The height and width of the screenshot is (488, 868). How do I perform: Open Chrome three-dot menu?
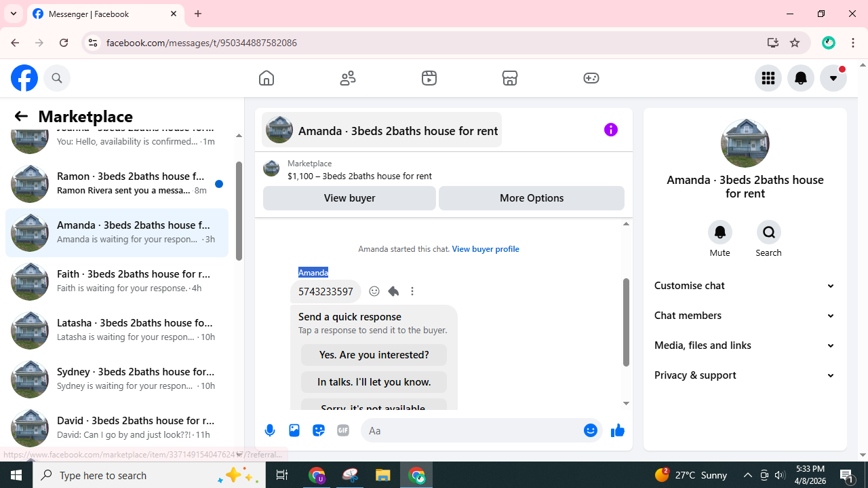853,43
